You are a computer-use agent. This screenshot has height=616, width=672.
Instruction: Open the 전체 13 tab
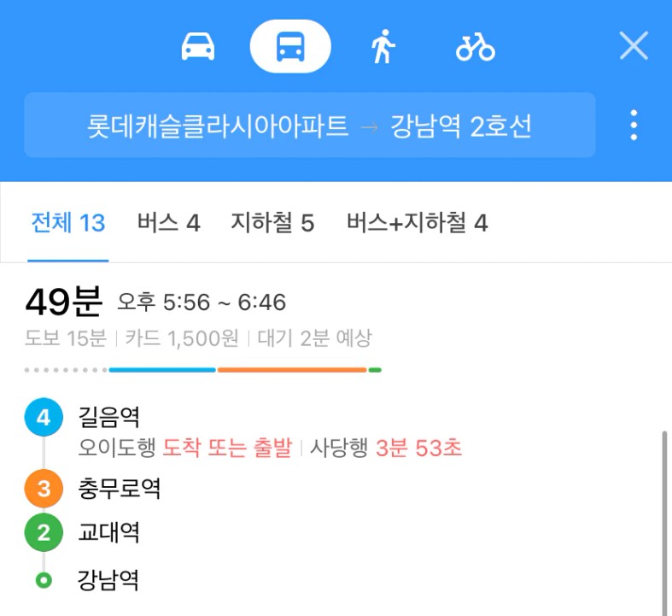68,223
